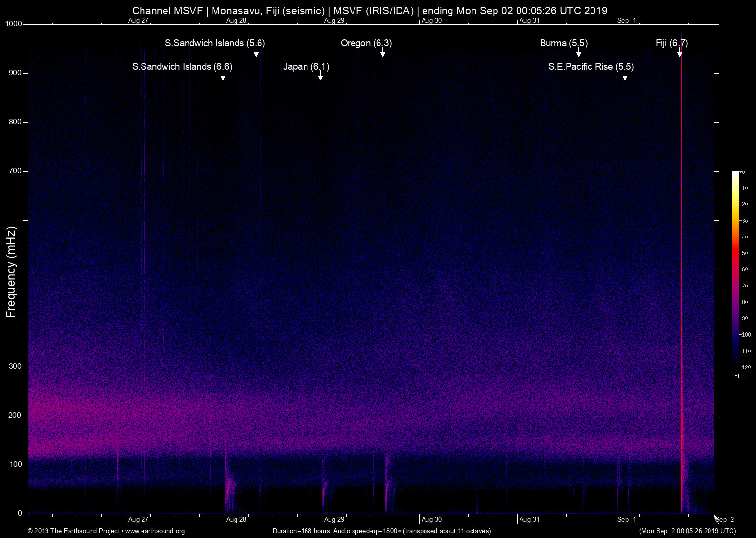
Task: Click the Fiji (6.7) event label
Action: click(x=671, y=43)
